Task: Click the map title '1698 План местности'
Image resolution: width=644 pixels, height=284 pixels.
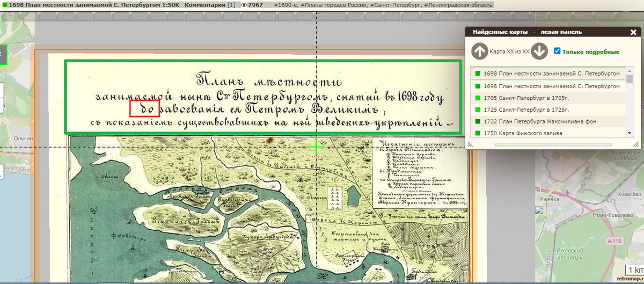Action: pos(94,5)
